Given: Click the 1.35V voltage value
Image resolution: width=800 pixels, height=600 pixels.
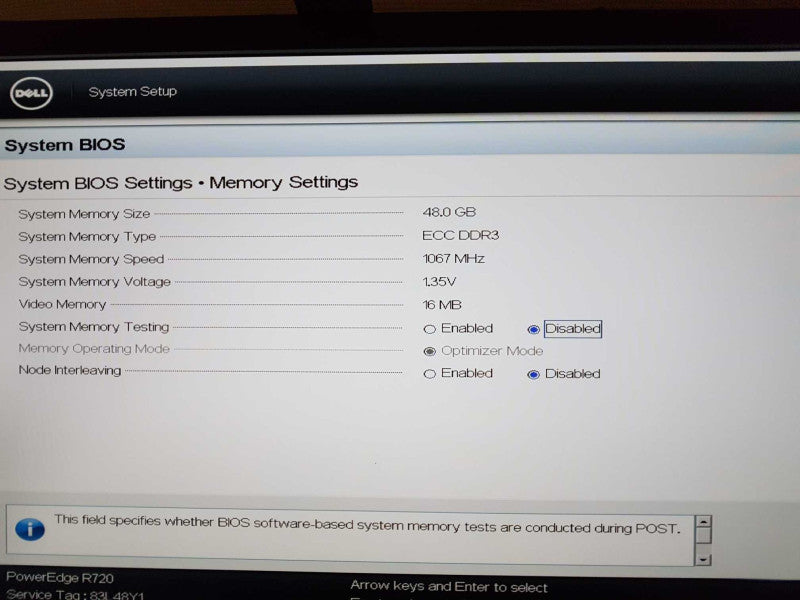Looking at the screenshot, I should [439, 282].
